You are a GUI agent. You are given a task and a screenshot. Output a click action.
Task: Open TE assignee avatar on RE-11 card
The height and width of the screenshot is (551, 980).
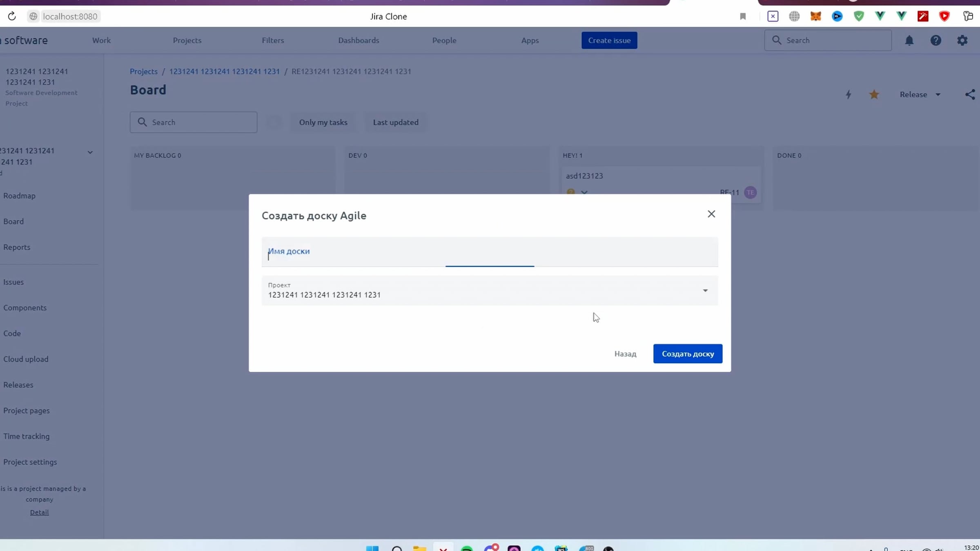(750, 192)
